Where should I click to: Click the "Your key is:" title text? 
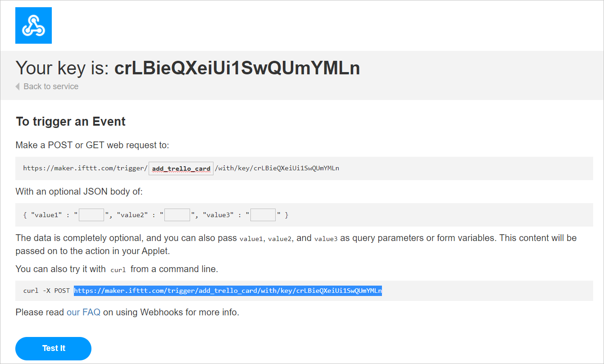pos(62,68)
